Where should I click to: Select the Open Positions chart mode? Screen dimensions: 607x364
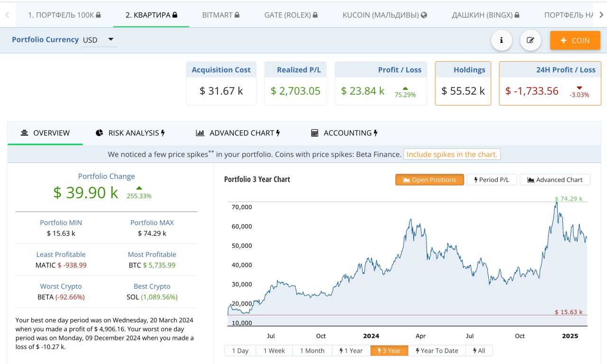(x=430, y=180)
